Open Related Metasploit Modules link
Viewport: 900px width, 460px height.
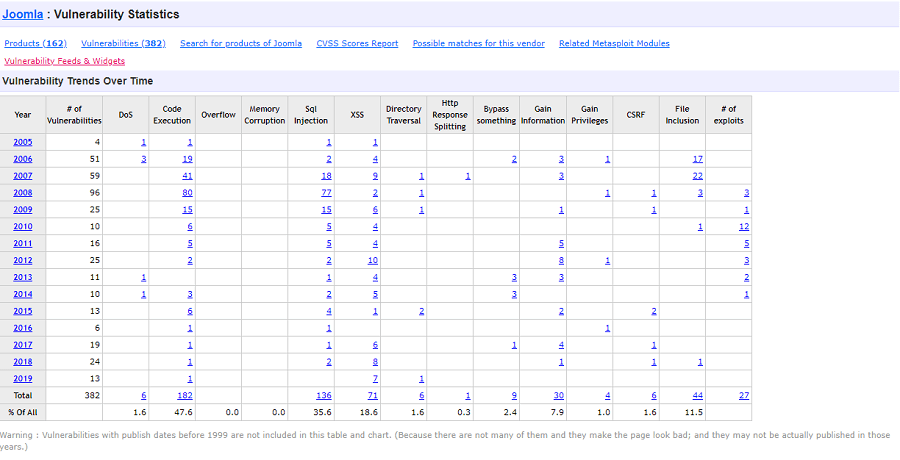click(x=614, y=44)
